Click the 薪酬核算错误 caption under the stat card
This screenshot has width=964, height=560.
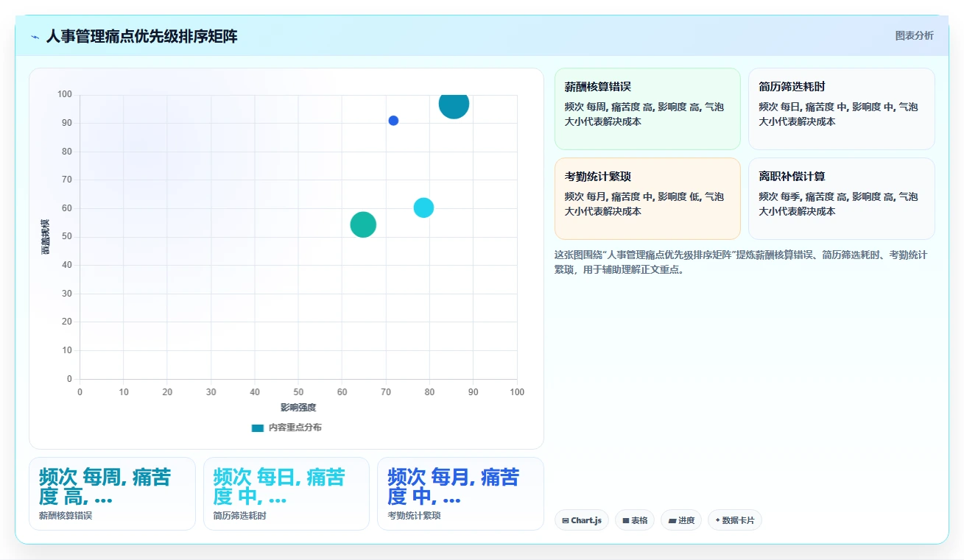tap(66, 516)
